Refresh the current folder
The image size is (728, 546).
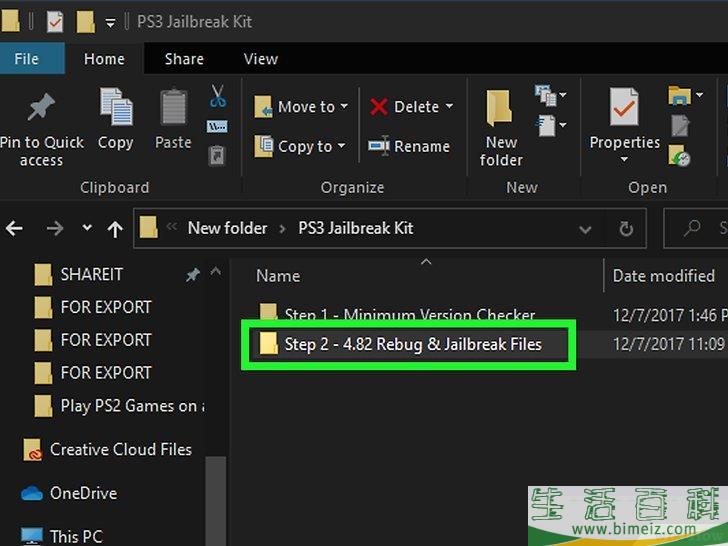[x=626, y=229]
